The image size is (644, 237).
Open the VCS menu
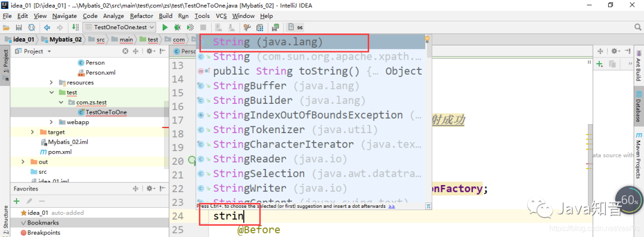[221, 16]
